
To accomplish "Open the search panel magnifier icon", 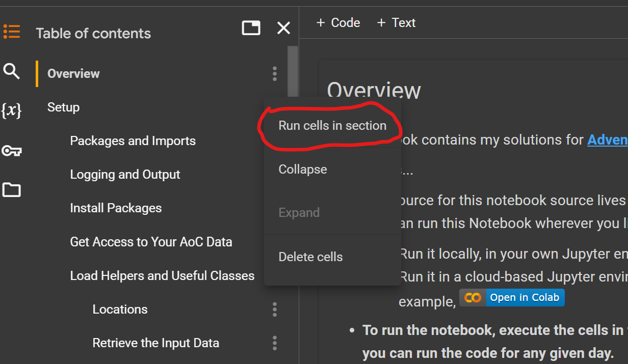I will (11, 71).
